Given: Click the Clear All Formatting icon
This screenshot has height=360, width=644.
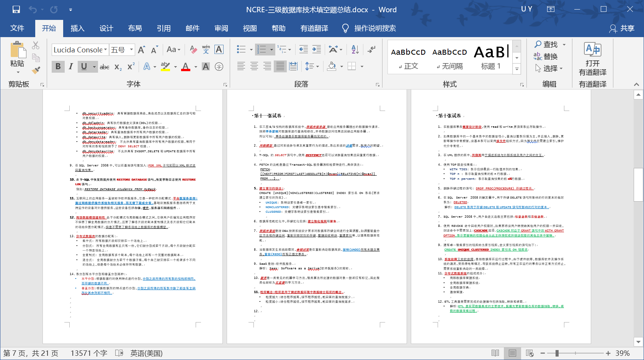Looking at the screenshot, I should click(193, 50).
